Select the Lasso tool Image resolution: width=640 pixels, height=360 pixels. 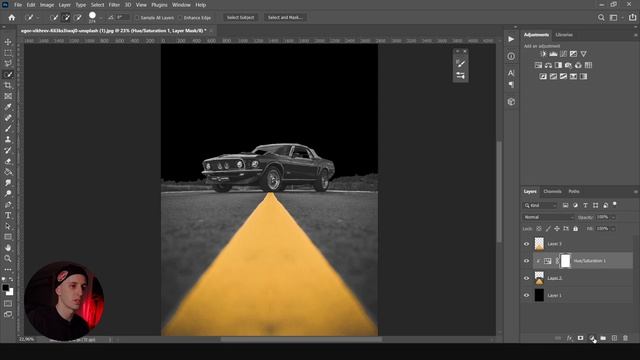[8, 64]
